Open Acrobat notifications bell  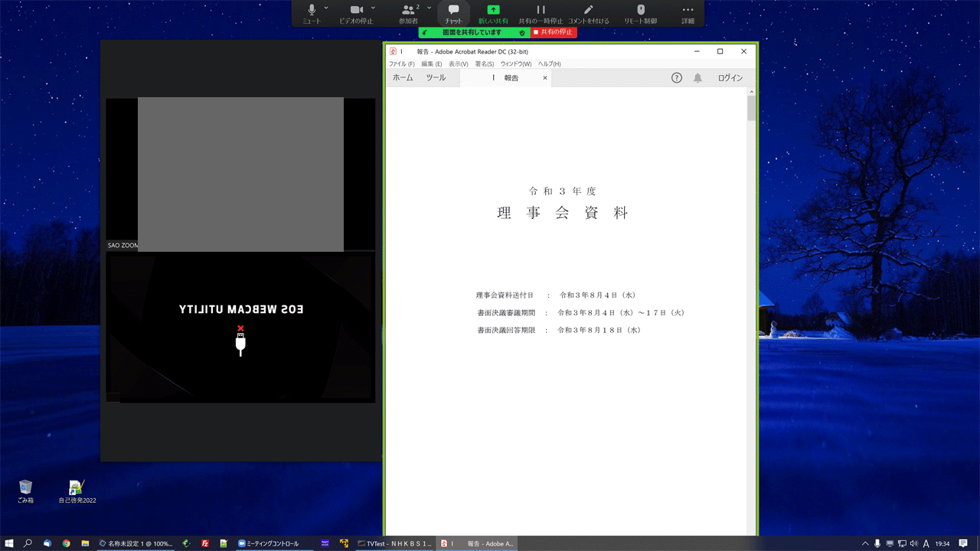(x=697, y=77)
